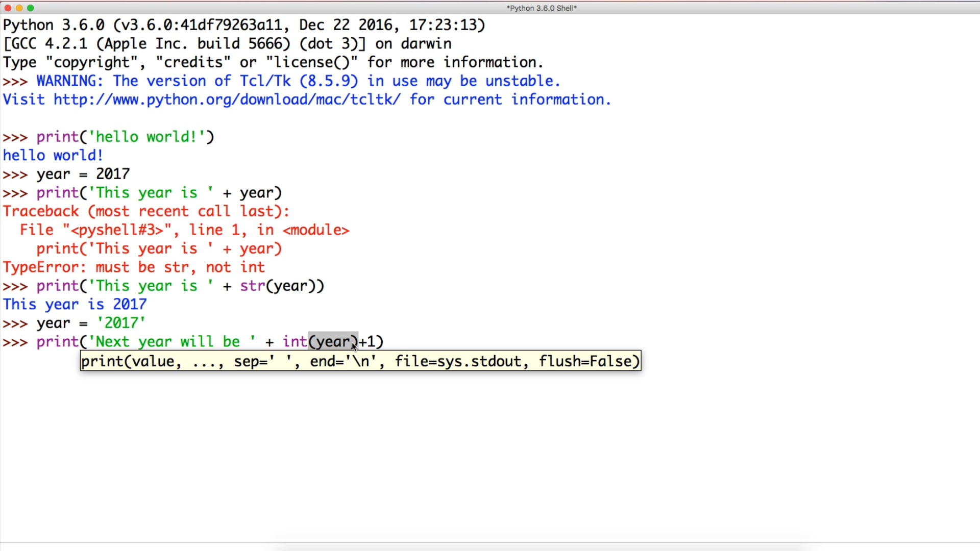Click the WARNING Tcl/Tk version message
The image size is (980, 551).
[x=298, y=81]
